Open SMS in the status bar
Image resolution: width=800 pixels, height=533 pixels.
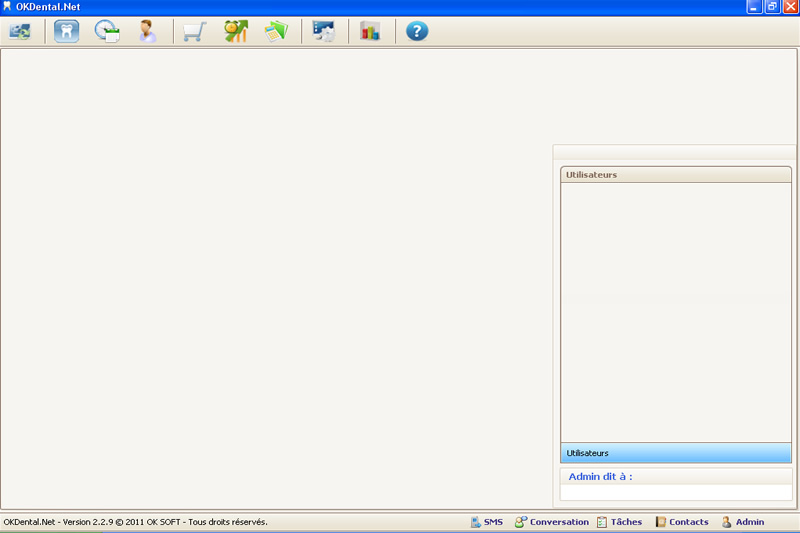(x=487, y=522)
